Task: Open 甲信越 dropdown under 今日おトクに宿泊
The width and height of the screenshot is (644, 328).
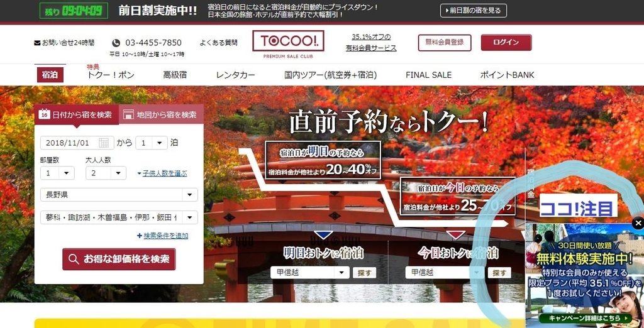Action: point(445,273)
